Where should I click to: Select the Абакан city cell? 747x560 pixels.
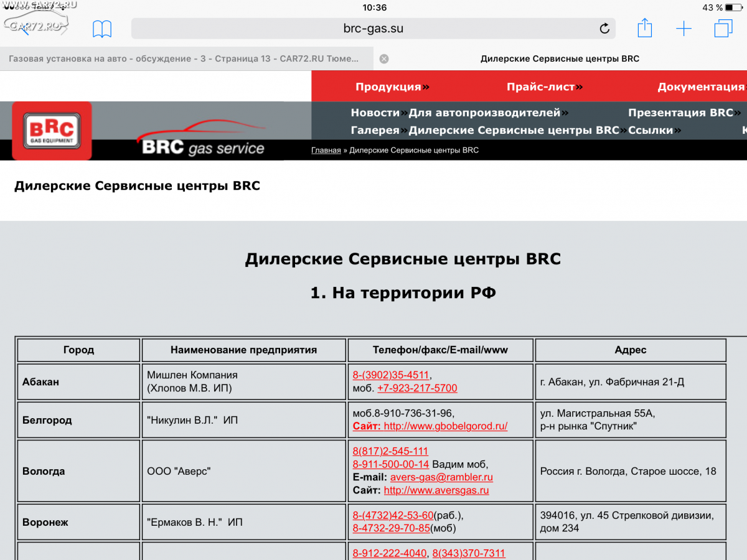78,382
